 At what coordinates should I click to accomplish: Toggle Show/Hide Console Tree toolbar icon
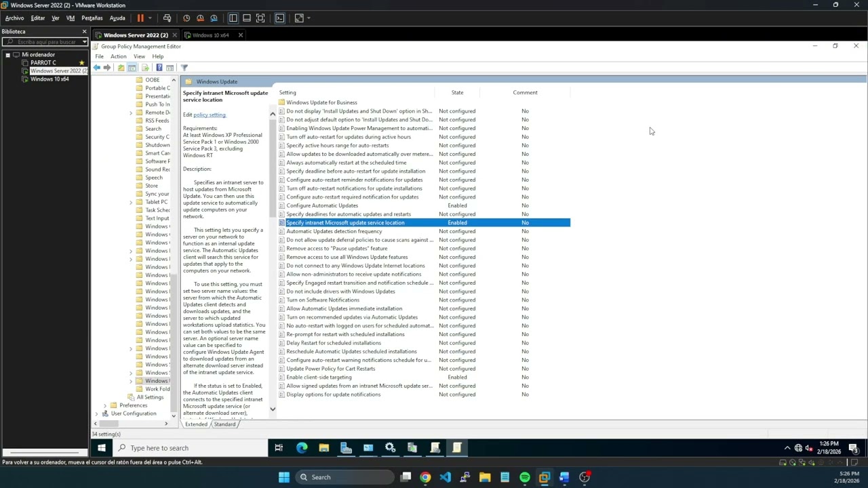[x=132, y=68]
